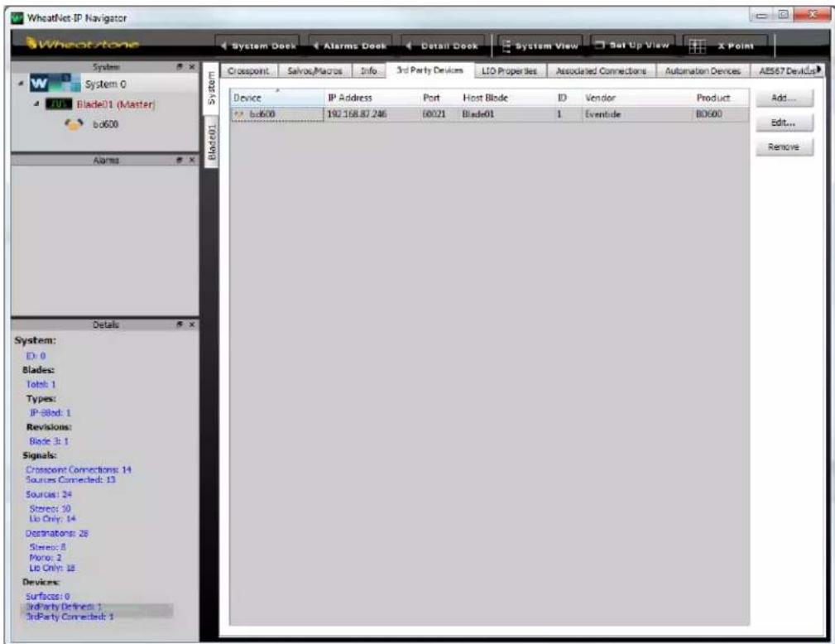Open the System Dock toolbar button
The height and width of the screenshot is (644, 835).
coord(258,46)
